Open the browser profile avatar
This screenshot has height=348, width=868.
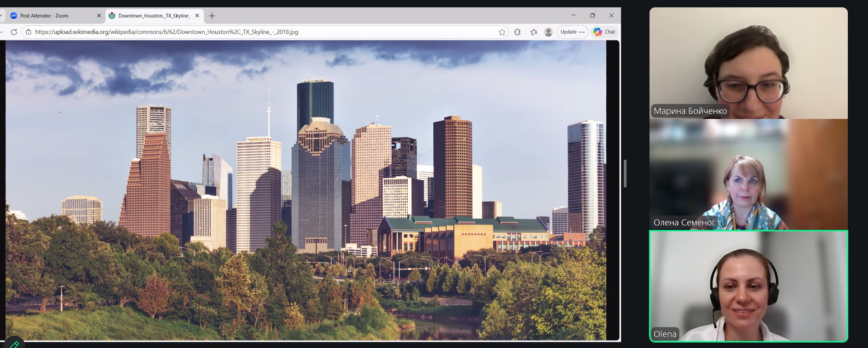tap(548, 32)
